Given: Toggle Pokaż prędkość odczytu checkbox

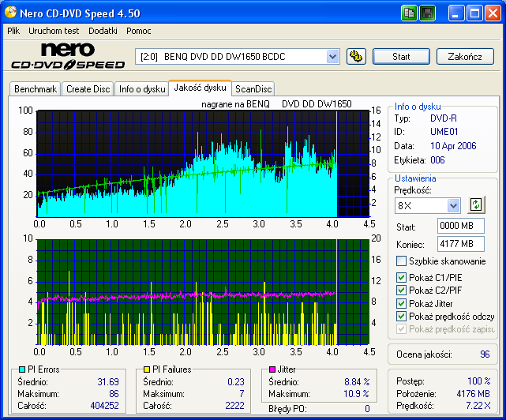Looking at the screenshot, I should (x=401, y=317).
